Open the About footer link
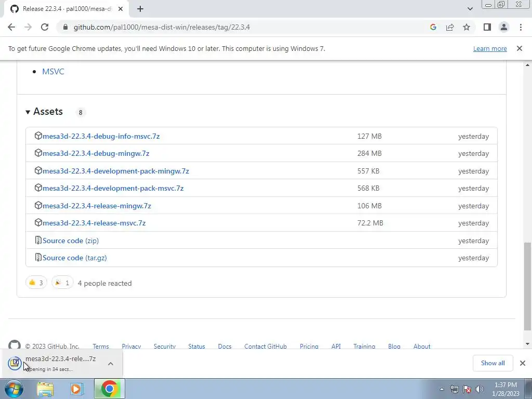 [422, 347]
